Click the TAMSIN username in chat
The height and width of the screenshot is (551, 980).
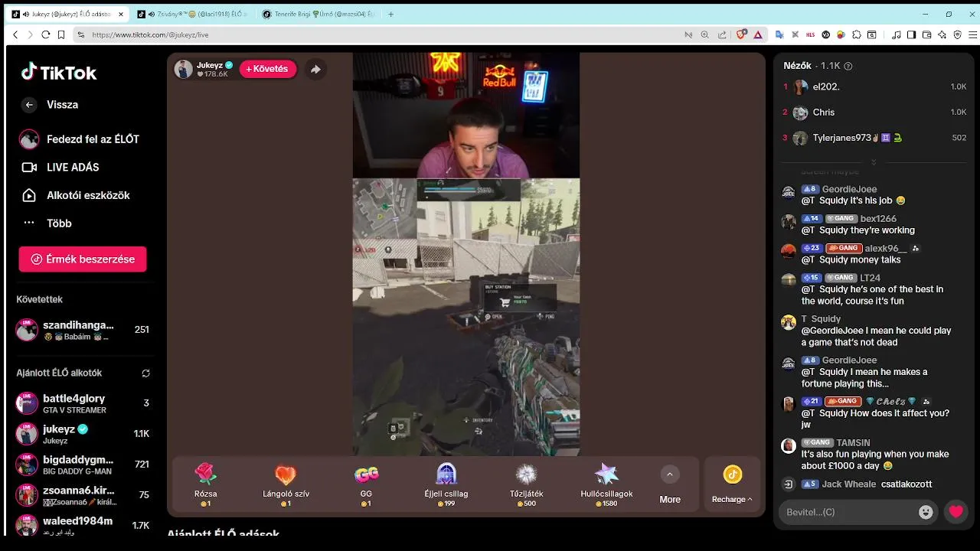click(853, 443)
